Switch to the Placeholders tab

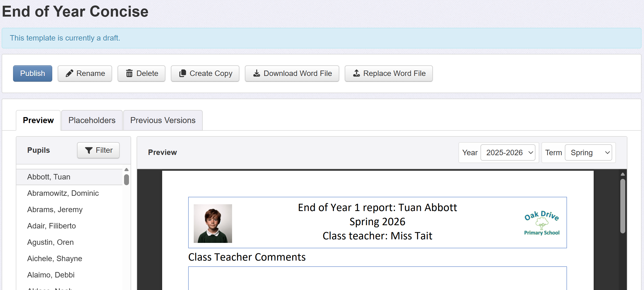[92, 120]
